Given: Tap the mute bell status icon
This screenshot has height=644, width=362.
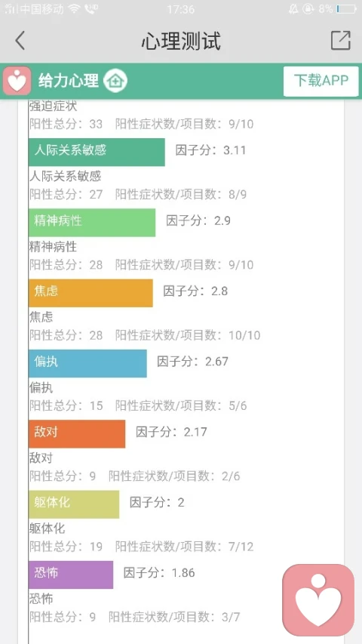Looking at the screenshot, I should (293, 8).
